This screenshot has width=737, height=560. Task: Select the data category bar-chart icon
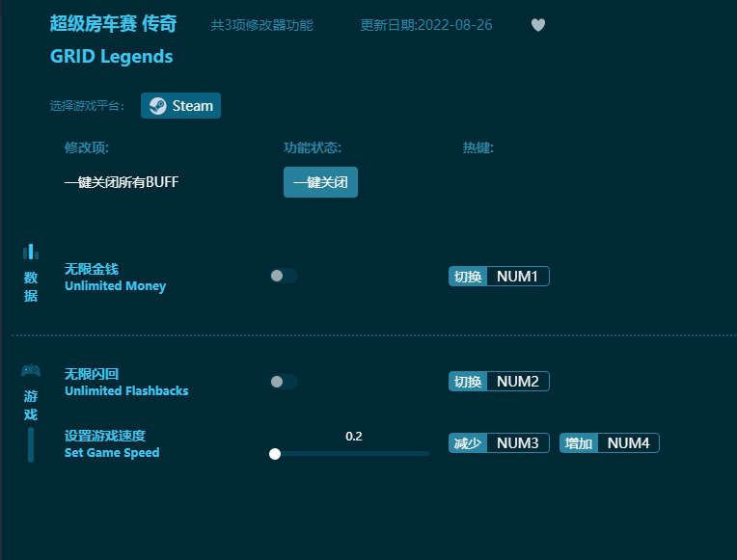pyautogui.click(x=31, y=252)
